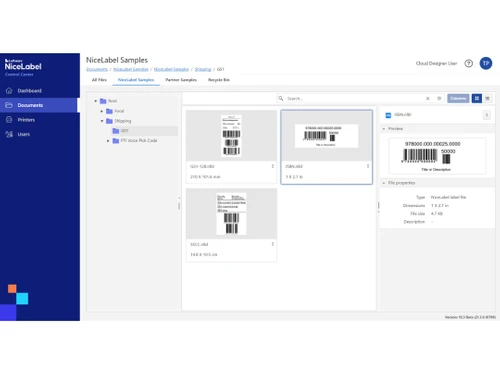
Task: Go to first NiceLabel Samples breadcrumb link
Action: click(131, 69)
